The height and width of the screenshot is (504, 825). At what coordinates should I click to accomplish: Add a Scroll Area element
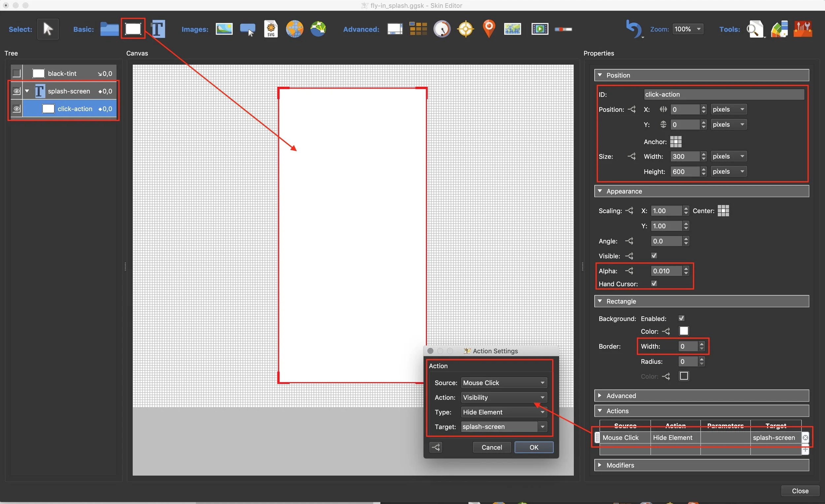coord(395,29)
